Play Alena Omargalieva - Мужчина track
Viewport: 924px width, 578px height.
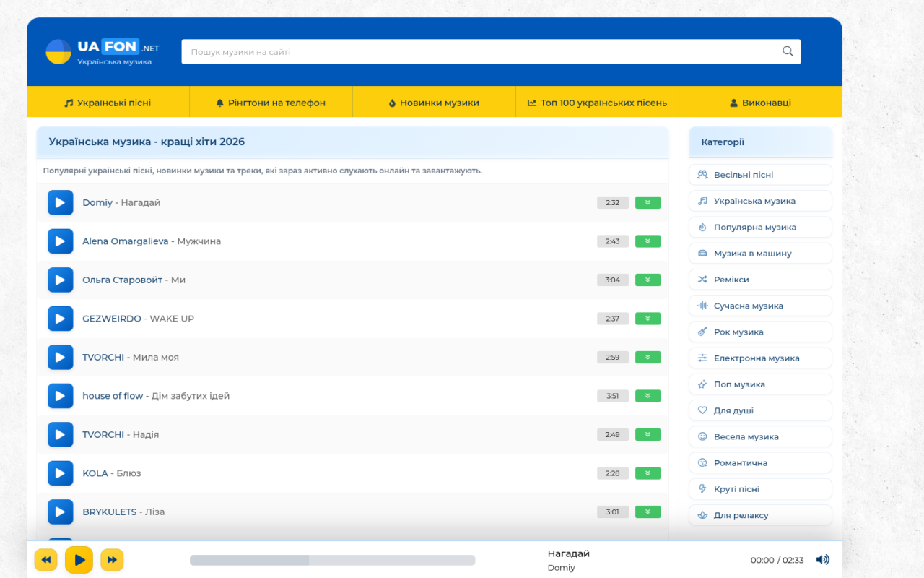pos(61,241)
